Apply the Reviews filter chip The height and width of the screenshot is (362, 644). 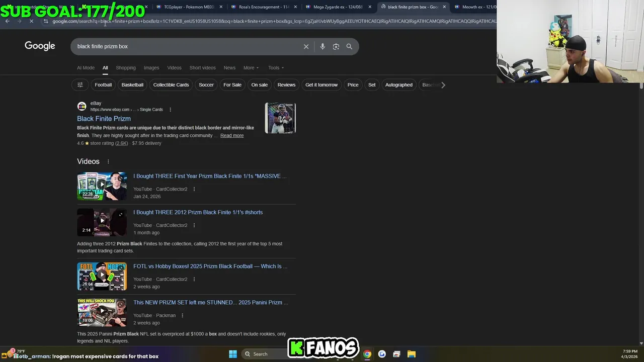[286, 85]
